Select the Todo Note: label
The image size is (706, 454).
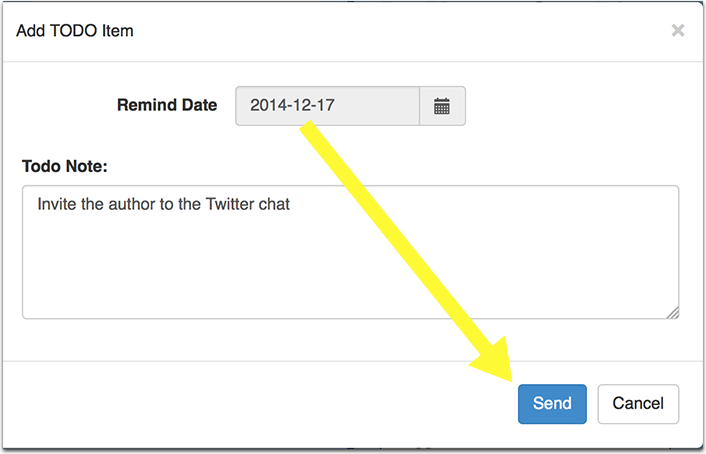(65, 165)
